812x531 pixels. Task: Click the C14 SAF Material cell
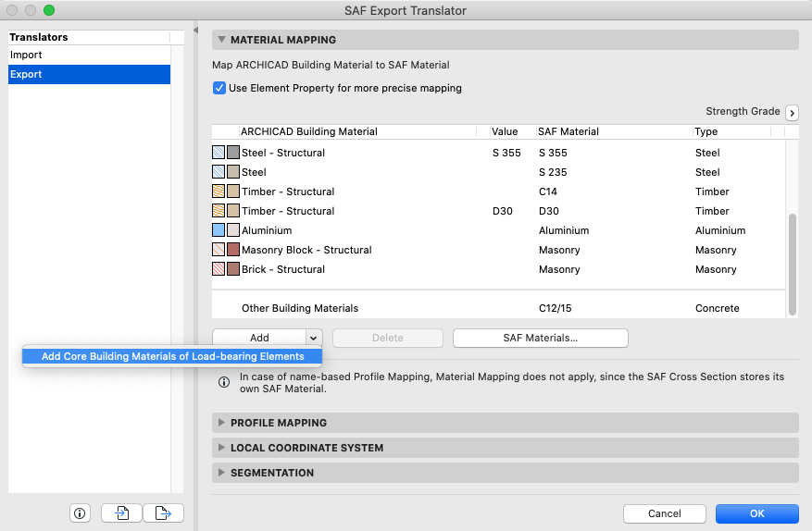548,191
